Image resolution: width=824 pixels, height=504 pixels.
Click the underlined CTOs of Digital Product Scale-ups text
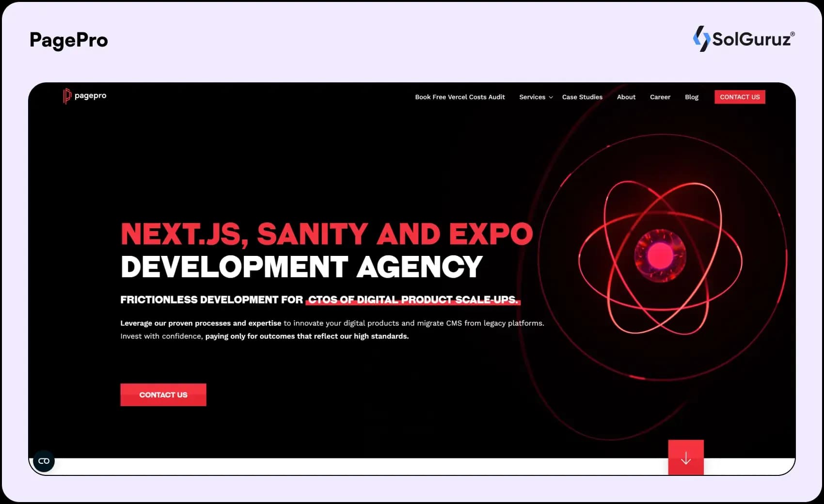point(413,299)
